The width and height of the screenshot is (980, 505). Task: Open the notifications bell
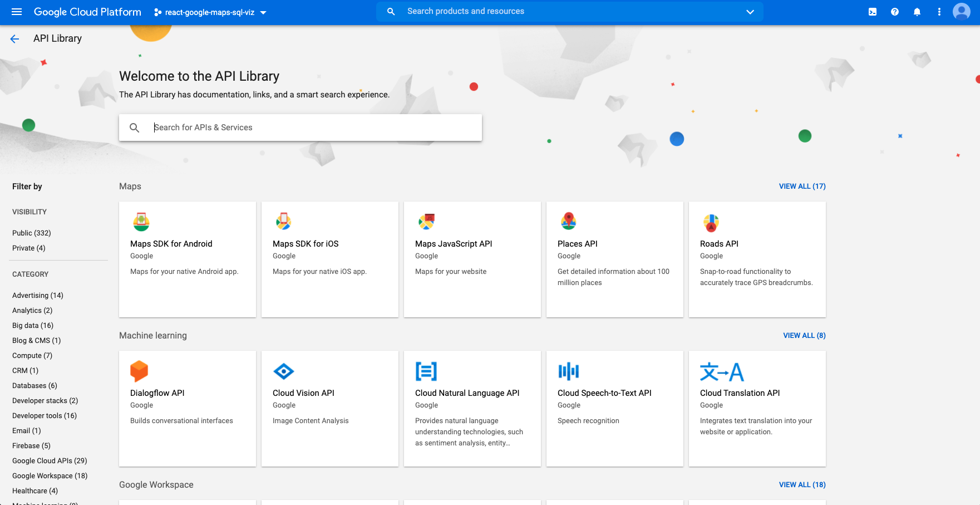tap(917, 12)
